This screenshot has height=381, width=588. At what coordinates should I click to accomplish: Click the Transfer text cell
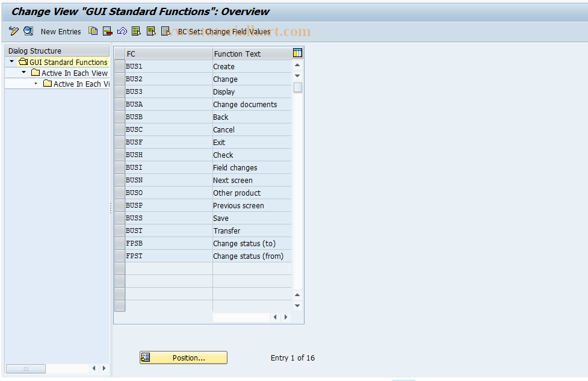coord(252,231)
